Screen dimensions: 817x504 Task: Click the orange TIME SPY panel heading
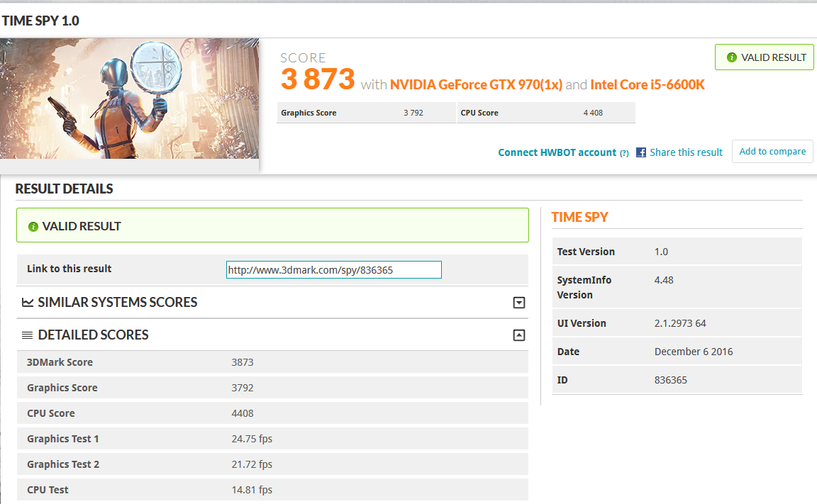(580, 217)
